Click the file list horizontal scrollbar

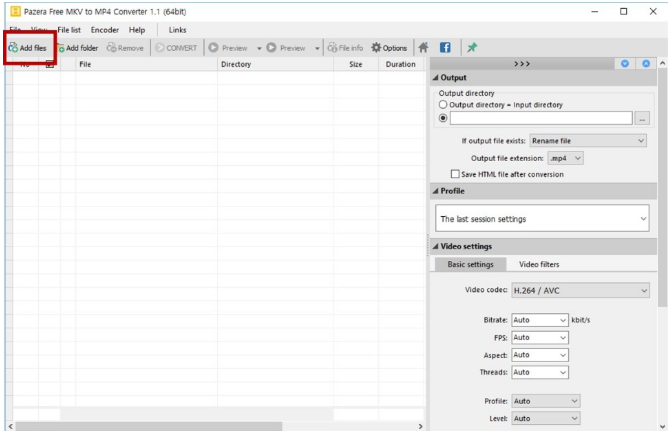pos(149,426)
